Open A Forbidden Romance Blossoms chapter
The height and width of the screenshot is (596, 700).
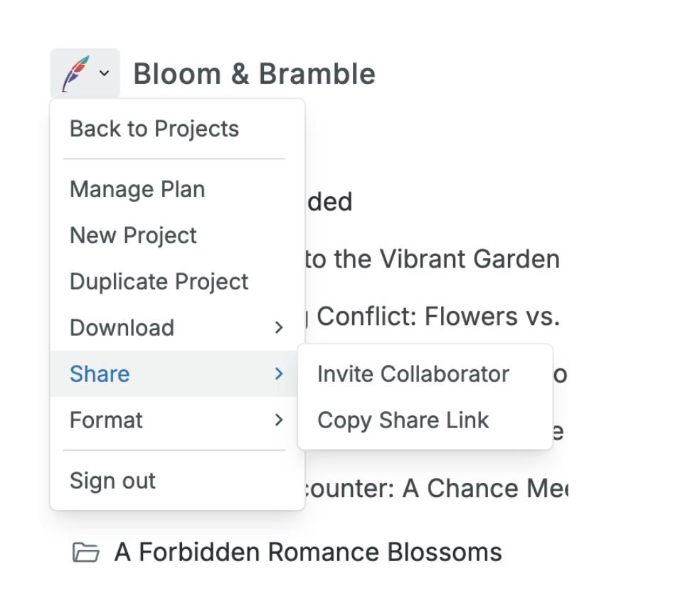[308, 552]
